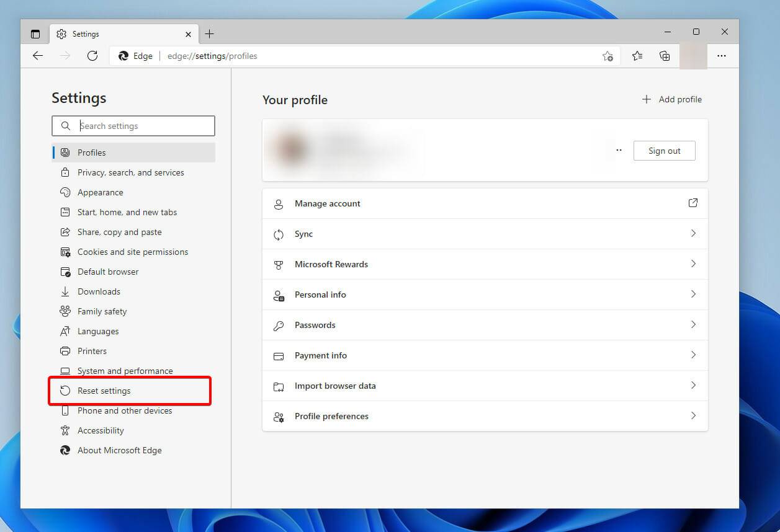Click the Add profile button
This screenshot has width=780, height=532.
point(671,99)
